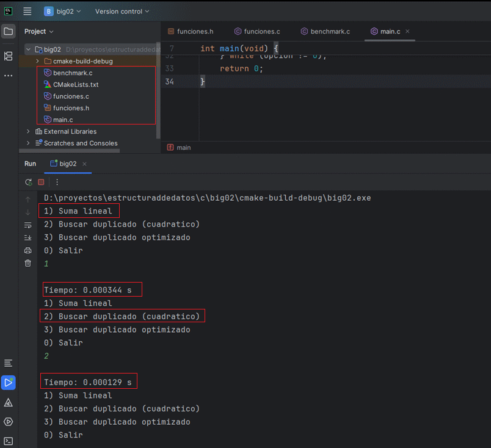This screenshot has width=491, height=448.
Task: Open the main hamburger menu
Action: point(27,12)
